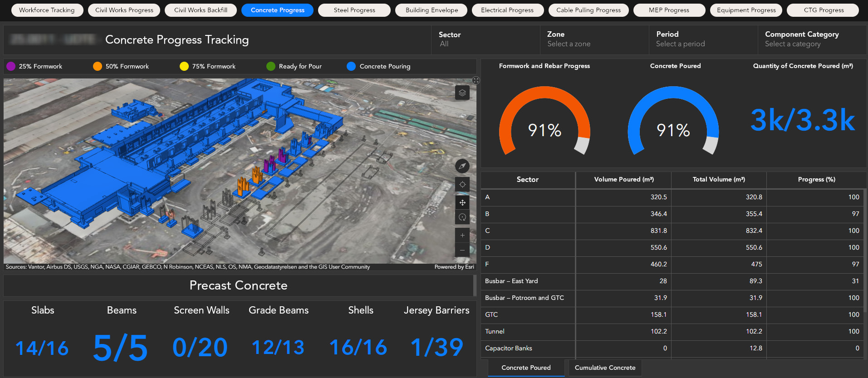
Task: Click the Precast Concrete heading
Action: coord(238,285)
